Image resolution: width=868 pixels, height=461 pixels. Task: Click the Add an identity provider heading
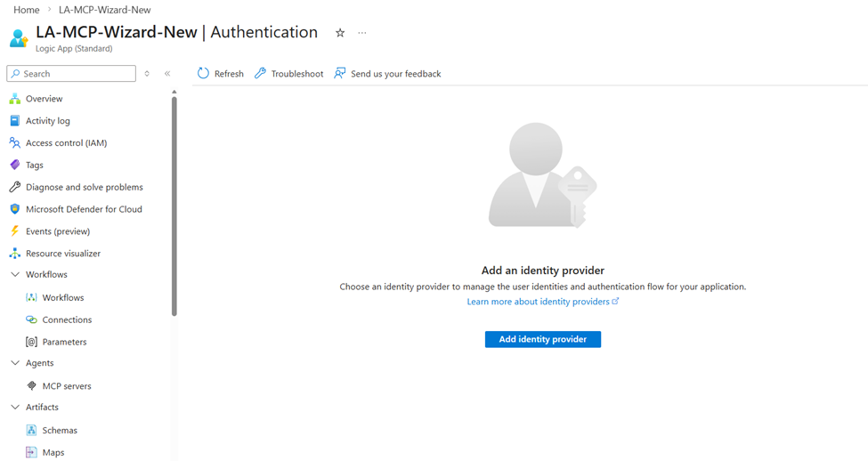coord(542,270)
